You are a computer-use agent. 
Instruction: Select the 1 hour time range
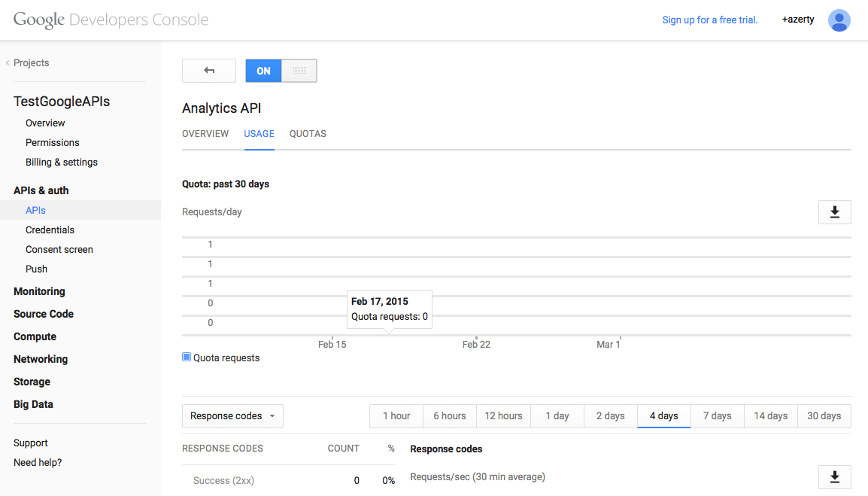pos(396,416)
